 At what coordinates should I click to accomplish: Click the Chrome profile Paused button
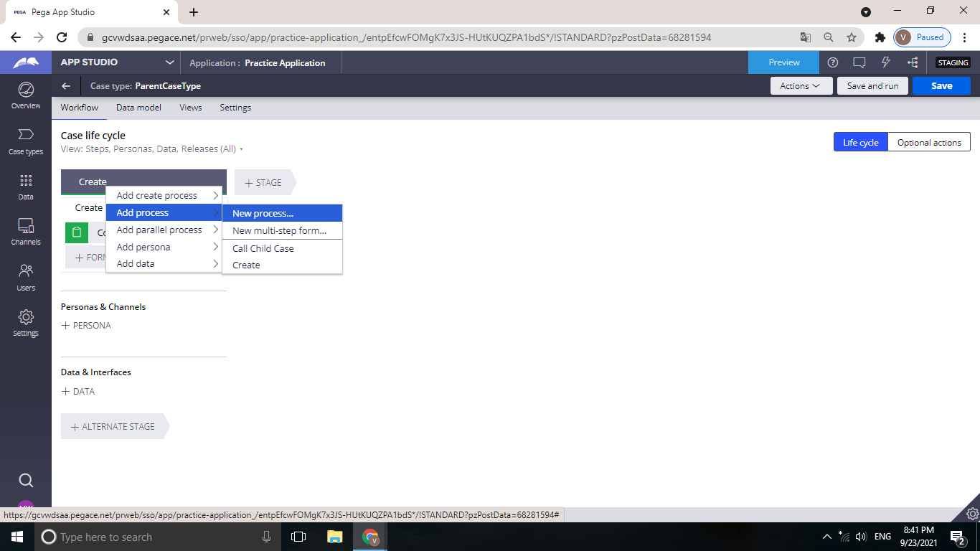tap(922, 37)
